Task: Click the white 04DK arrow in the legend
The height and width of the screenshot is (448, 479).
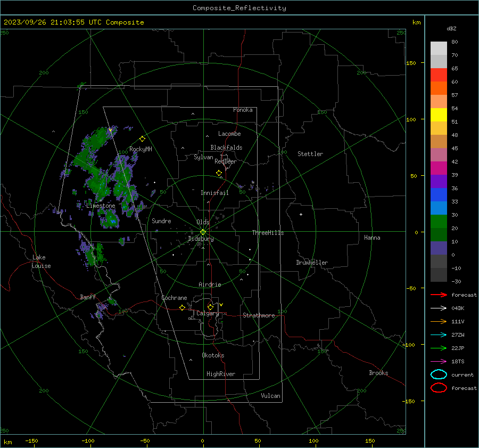Action: 439,308
